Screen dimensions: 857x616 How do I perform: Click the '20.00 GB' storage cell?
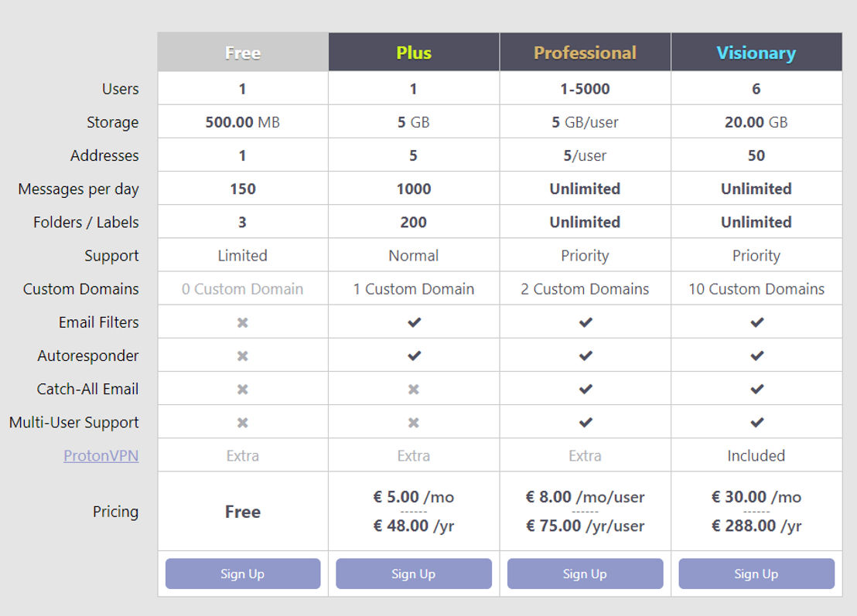pos(756,122)
